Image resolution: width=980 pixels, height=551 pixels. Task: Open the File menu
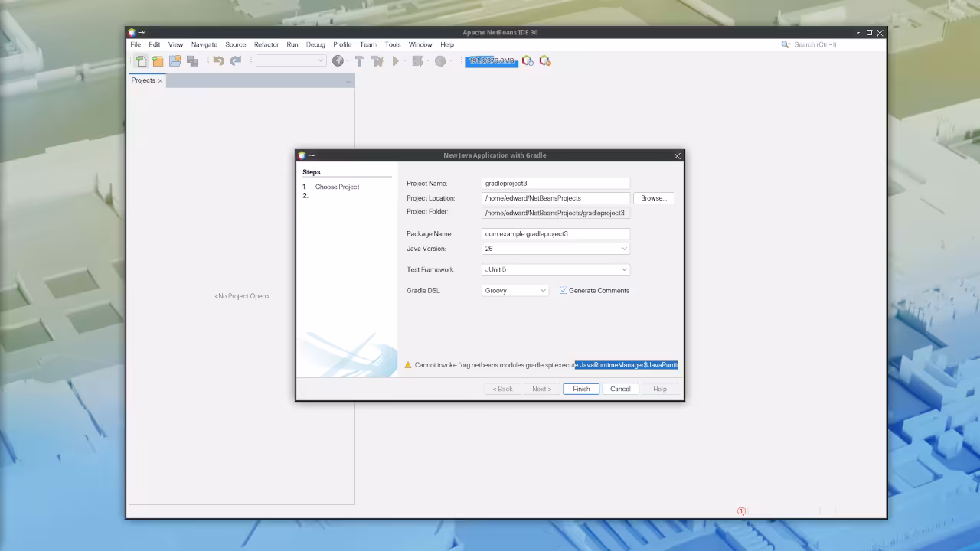pos(136,44)
